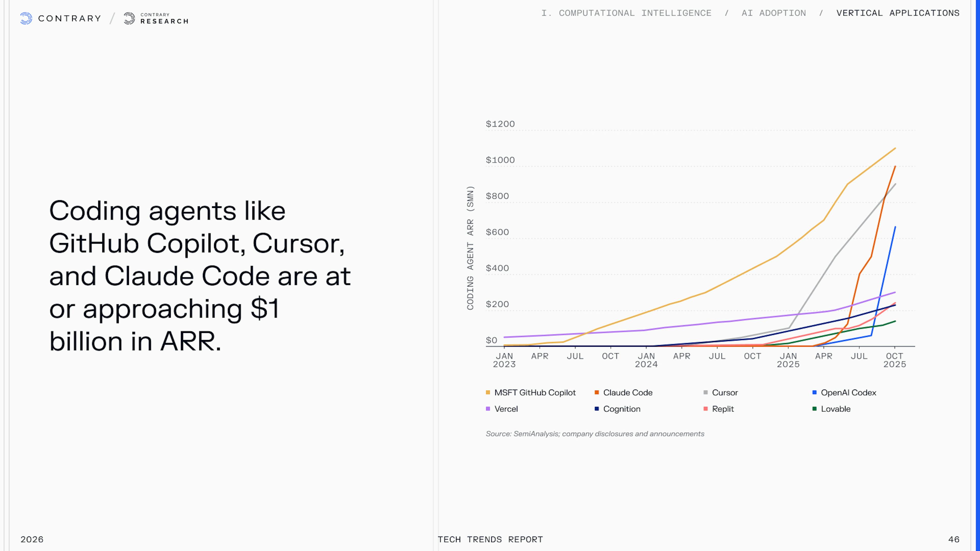This screenshot has width=980, height=551.
Task: Click the SemiAnalysis source citation text
Action: 595,434
